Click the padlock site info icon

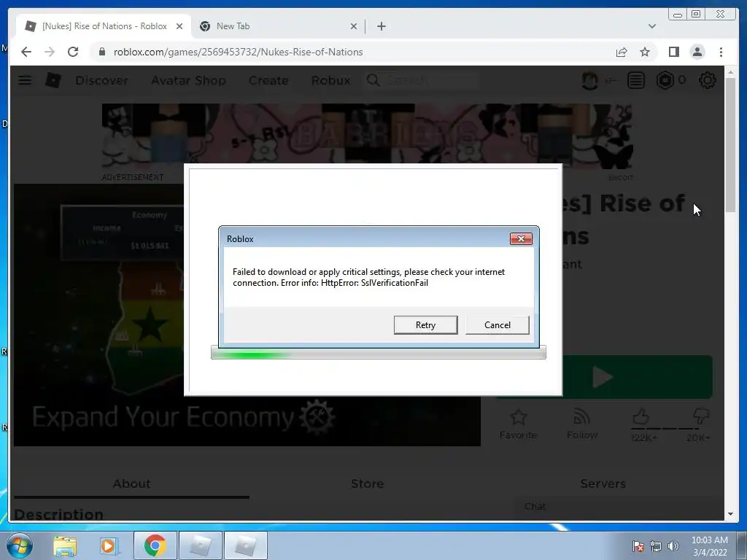pos(101,52)
